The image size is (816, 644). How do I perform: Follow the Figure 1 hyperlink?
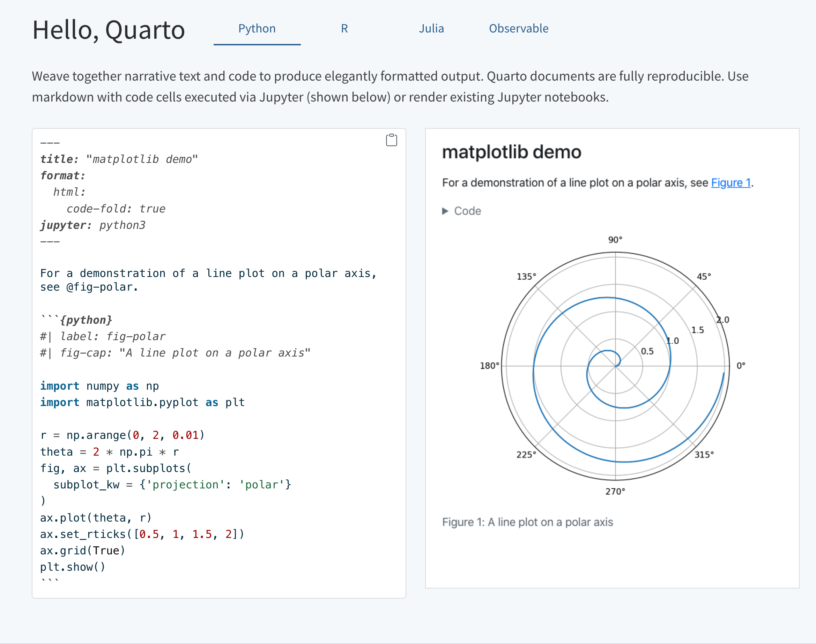point(730,183)
